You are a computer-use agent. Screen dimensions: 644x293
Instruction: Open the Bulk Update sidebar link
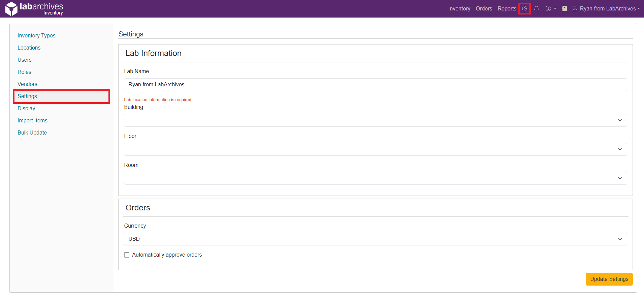point(32,133)
